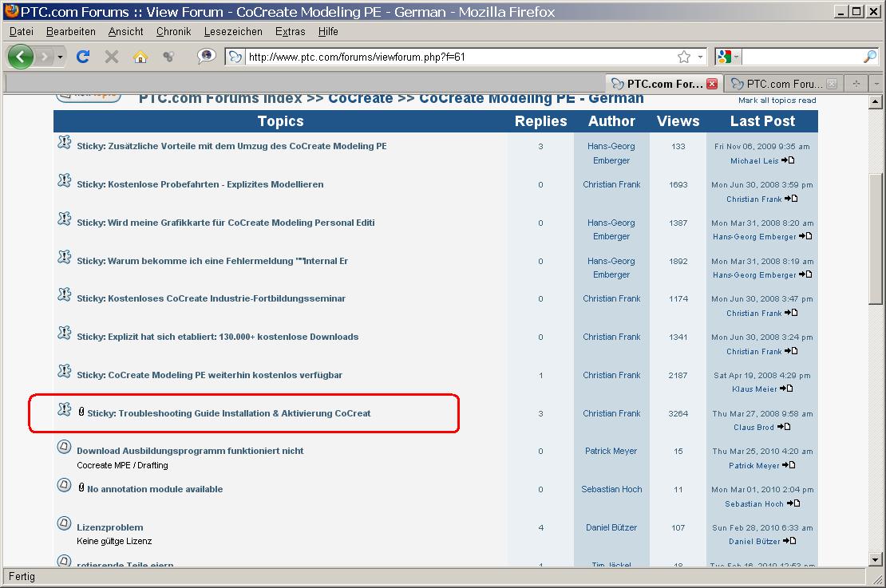
Task: Close the active 'PTC.com For...' tab
Action: click(712, 84)
